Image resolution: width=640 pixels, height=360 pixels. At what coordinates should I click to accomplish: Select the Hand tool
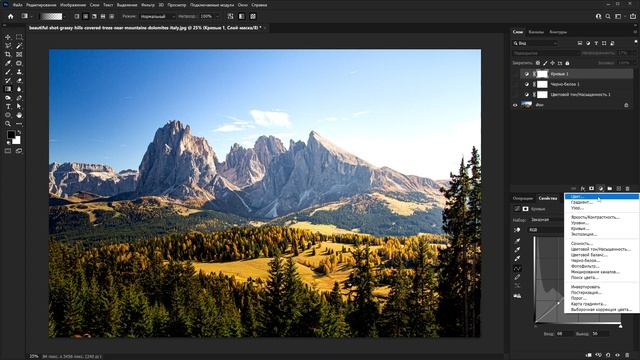pyautogui.click(x=19, y=115)
